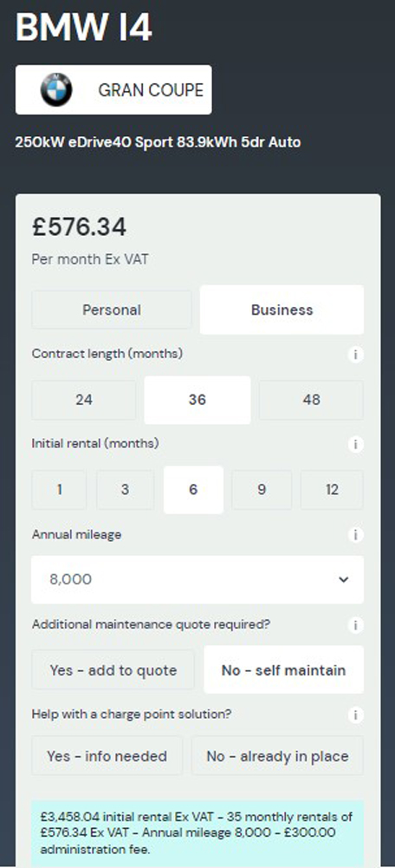
Task: Select 1 month initial rental
Action: 59,490
